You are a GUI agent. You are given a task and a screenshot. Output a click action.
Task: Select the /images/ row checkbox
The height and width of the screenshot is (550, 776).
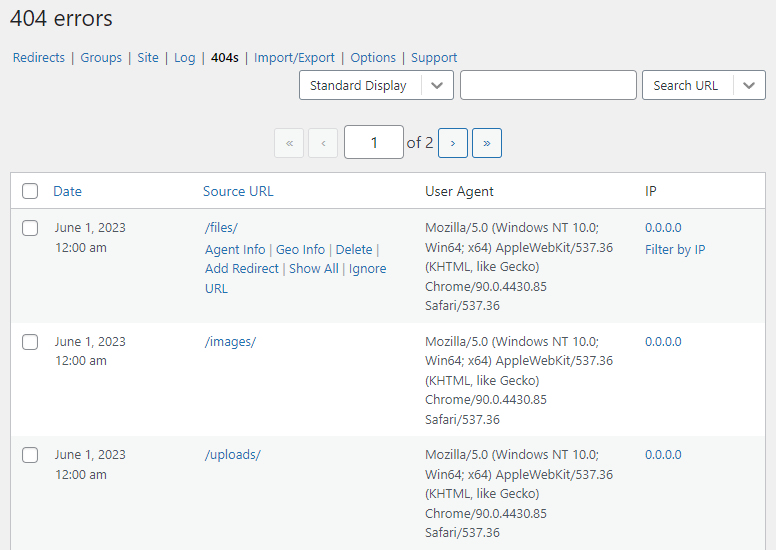(30, 342)
